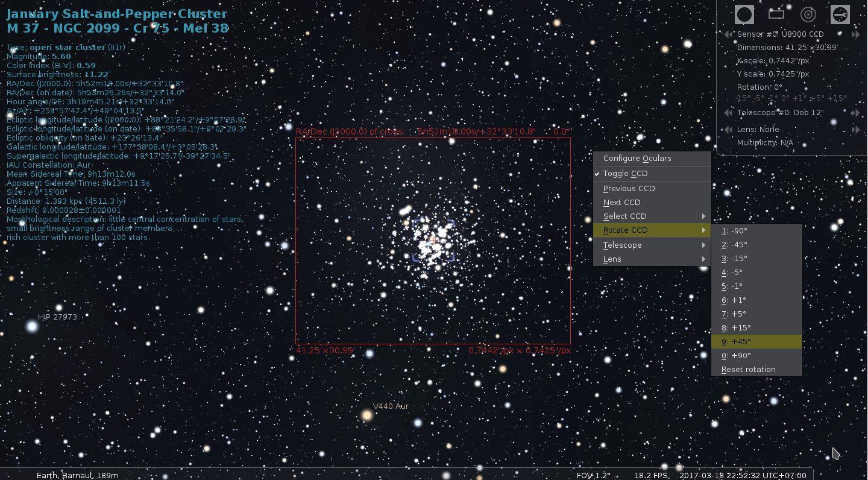Click the ocular view circle icon
868x480 pixels.
(x=744, y=14)
